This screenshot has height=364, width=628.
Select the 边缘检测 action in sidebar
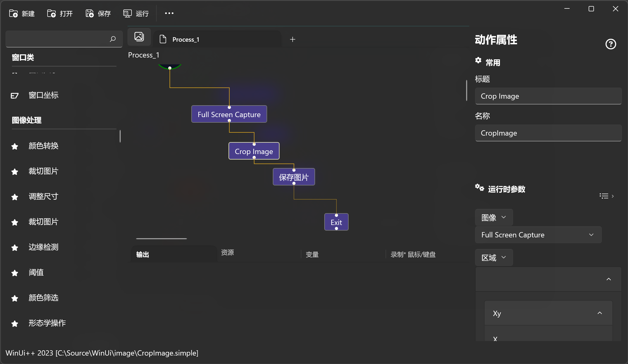pos(44,247)
